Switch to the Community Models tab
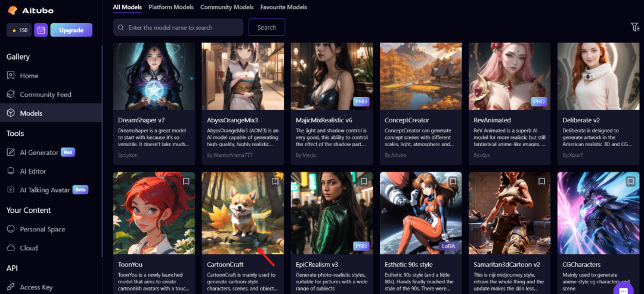This screenshot has height=294, width=644. 227,7
